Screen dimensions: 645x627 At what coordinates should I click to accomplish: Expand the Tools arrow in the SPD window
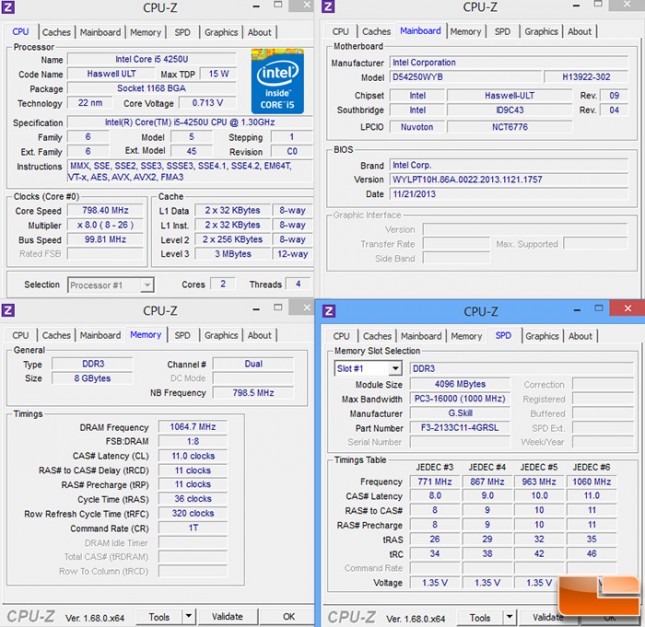(x=509, y=617)
